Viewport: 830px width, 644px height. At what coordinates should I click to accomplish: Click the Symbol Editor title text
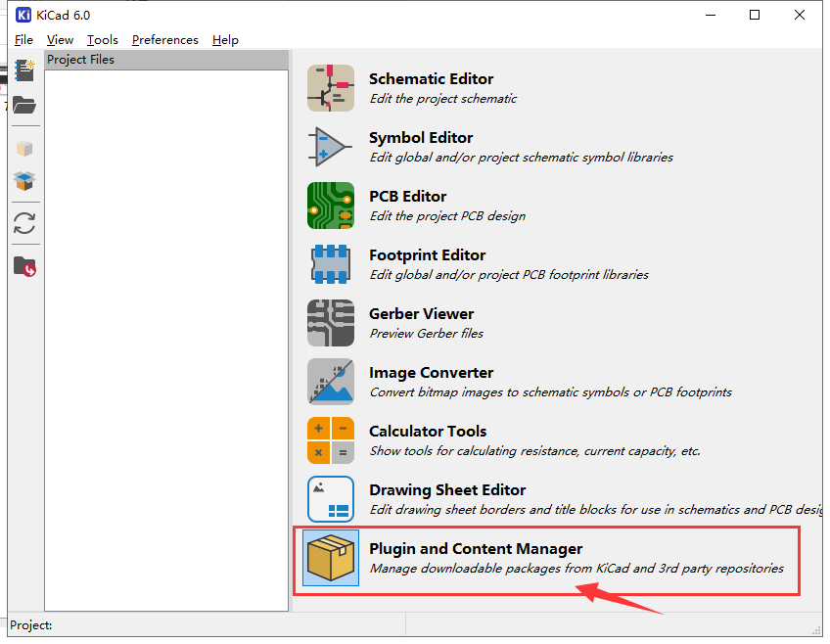tap(421, 138)
